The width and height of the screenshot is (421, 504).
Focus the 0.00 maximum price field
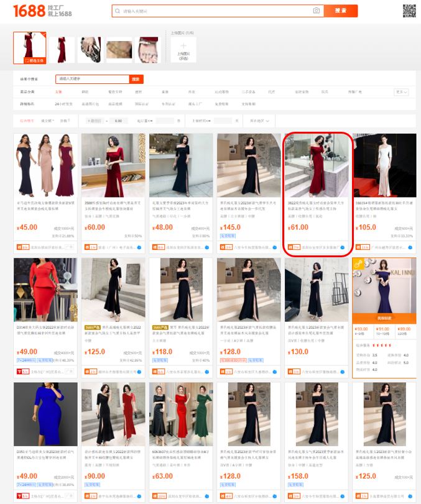[118, 121]
